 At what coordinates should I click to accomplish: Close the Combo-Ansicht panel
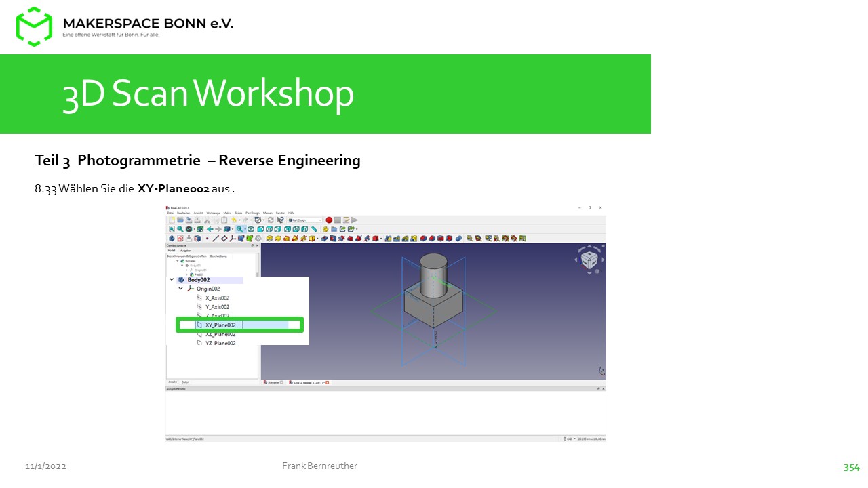[257, 245]
